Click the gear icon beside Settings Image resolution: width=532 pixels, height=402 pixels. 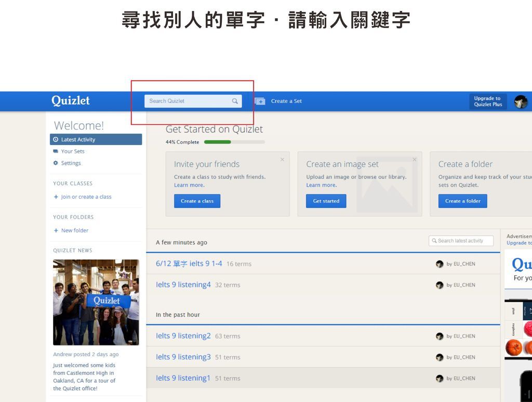pyautogui.click(x=56, y=163)
